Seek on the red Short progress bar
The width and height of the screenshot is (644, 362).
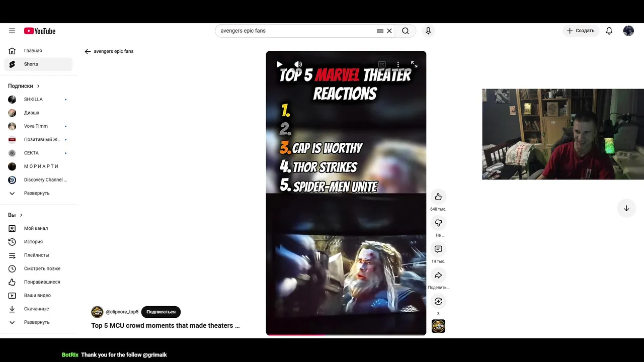(x=346, y=334)
